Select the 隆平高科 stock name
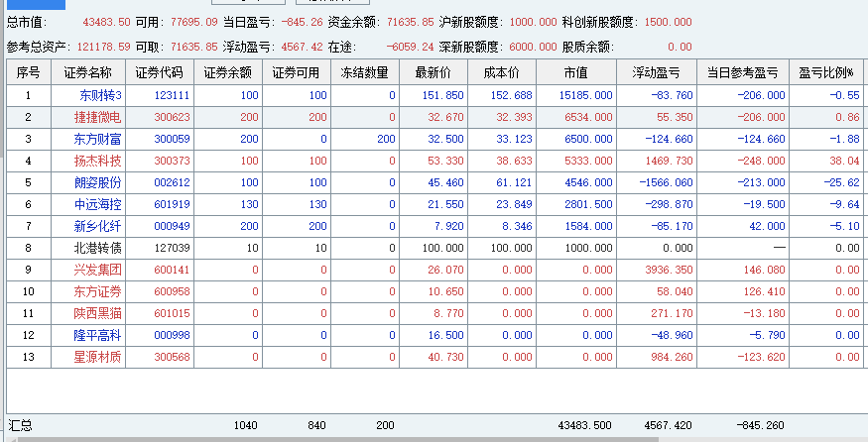868x442 pixels. coord(97,335)
